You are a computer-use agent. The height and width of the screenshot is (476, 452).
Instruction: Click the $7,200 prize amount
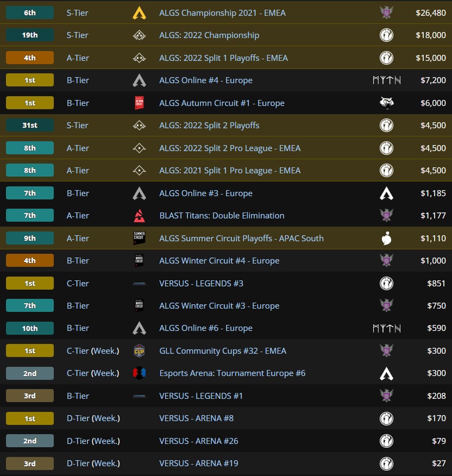[x=433, y=80]
